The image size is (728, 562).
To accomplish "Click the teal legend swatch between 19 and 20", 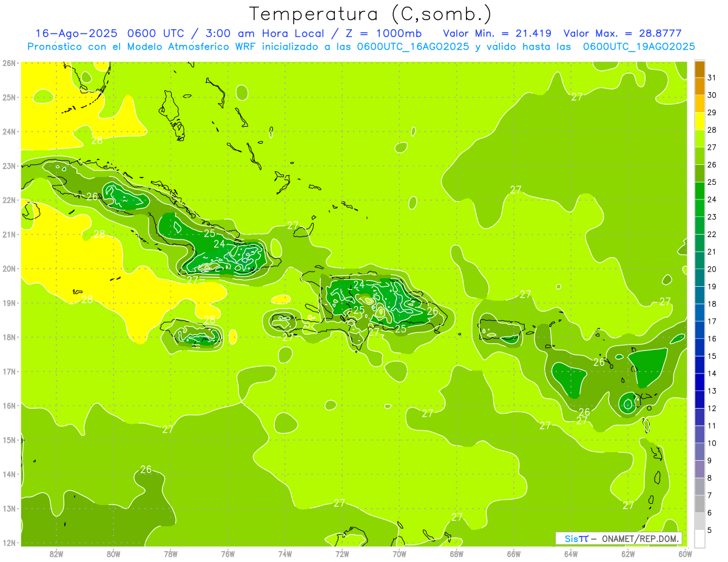I will [x=700, y=278].
